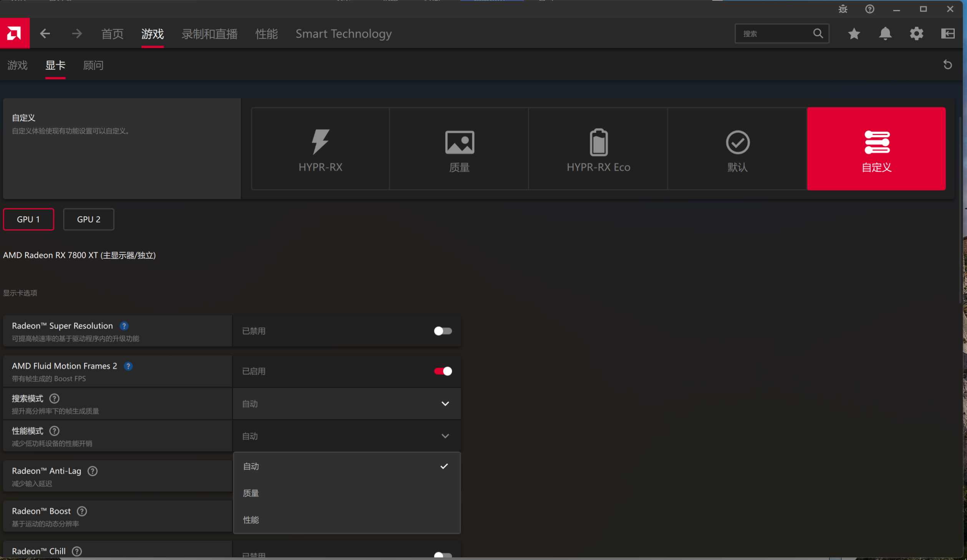Expand the 搜索模式 dropdown

(x=347, y=404)
